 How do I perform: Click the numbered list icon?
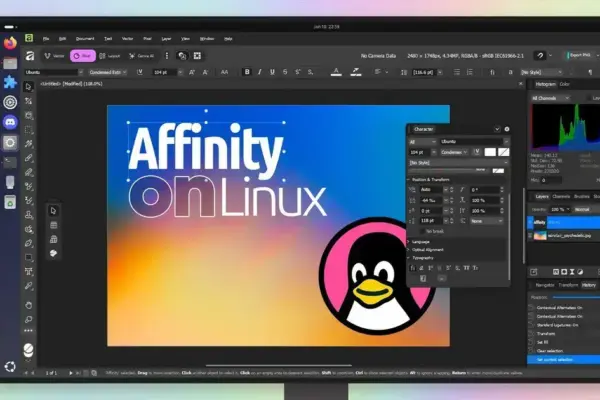470,72
